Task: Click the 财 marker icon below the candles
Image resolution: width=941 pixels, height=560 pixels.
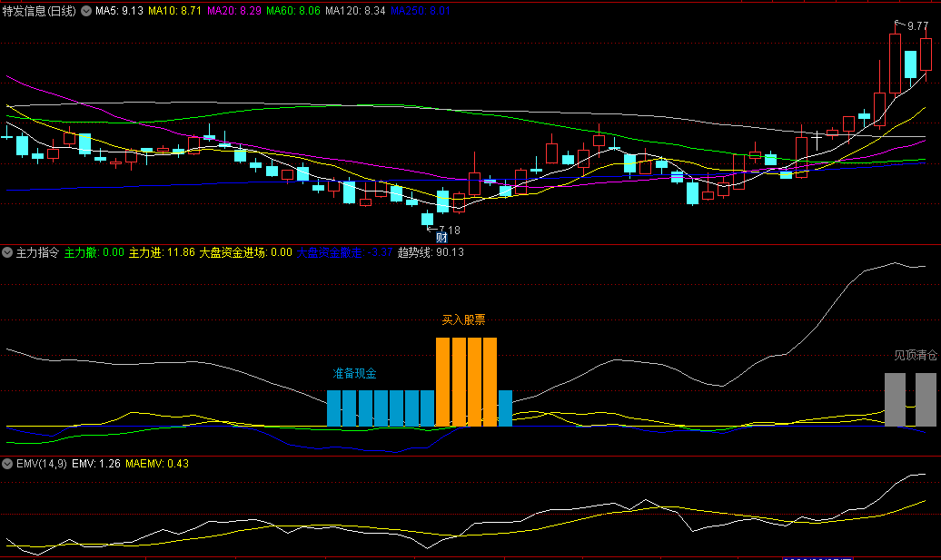Action: coord(441,238)
